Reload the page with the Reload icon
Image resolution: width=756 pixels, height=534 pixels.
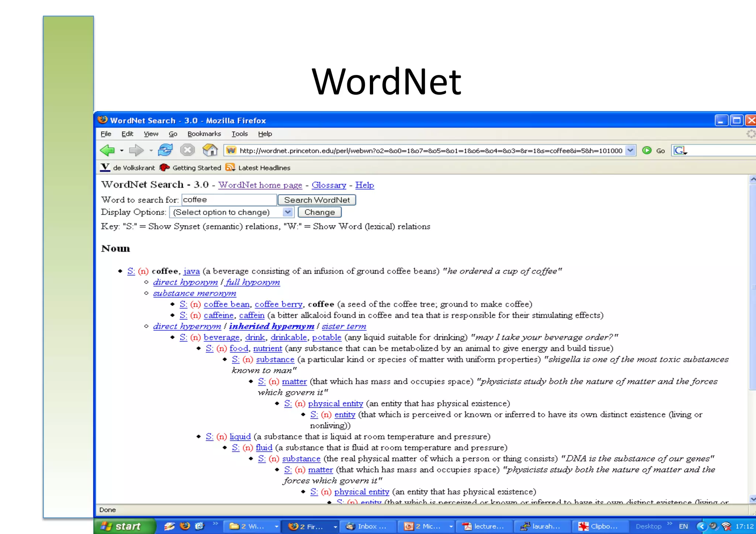click(165, 150)
